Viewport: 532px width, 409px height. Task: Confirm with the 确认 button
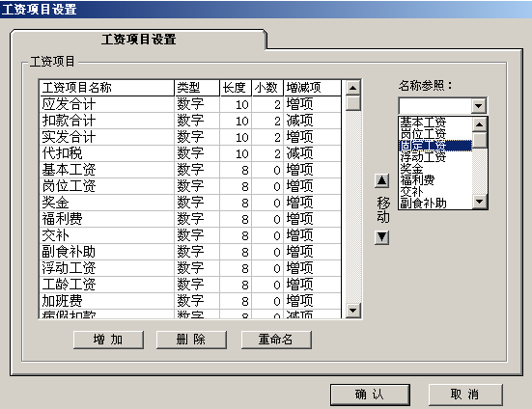pos(370,395)
